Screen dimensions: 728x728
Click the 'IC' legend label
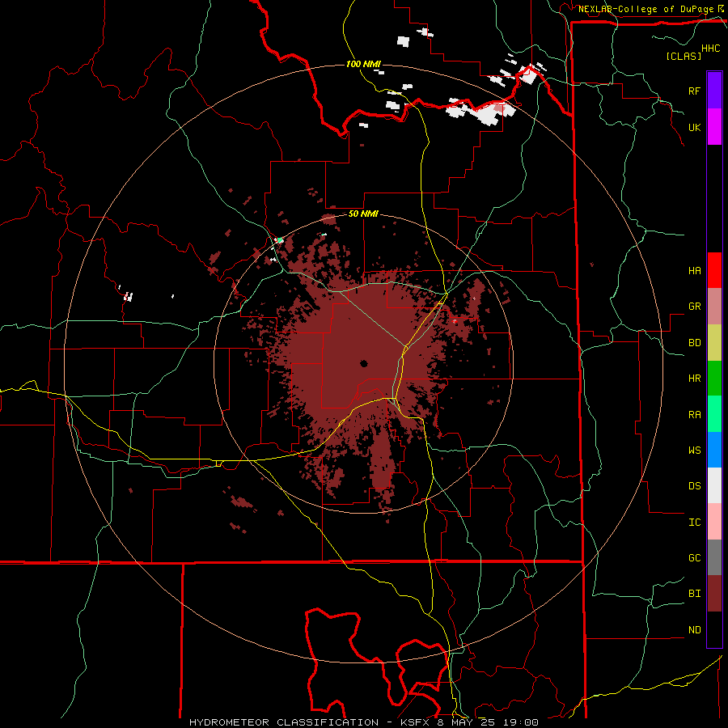click(x=694, y=523)
